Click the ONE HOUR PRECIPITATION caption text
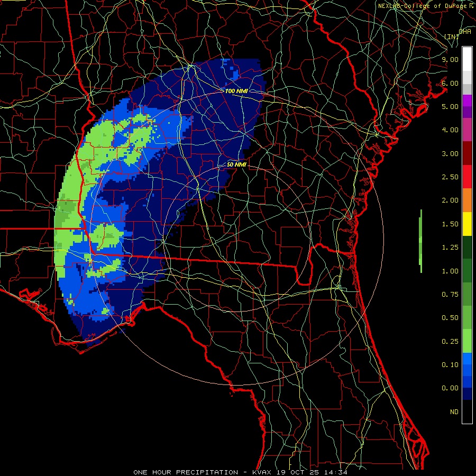The image size is (476, 476). pyautogui.click(x=186, y=472)
